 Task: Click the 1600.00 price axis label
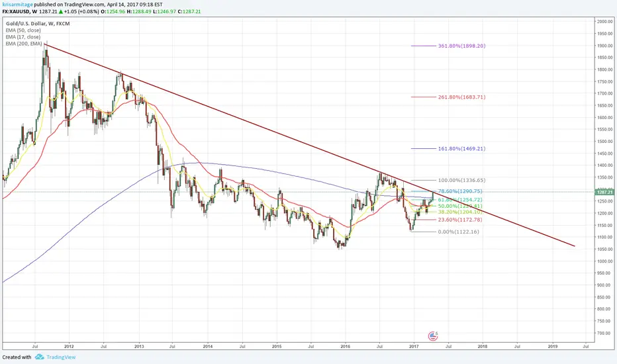(605, 118)
